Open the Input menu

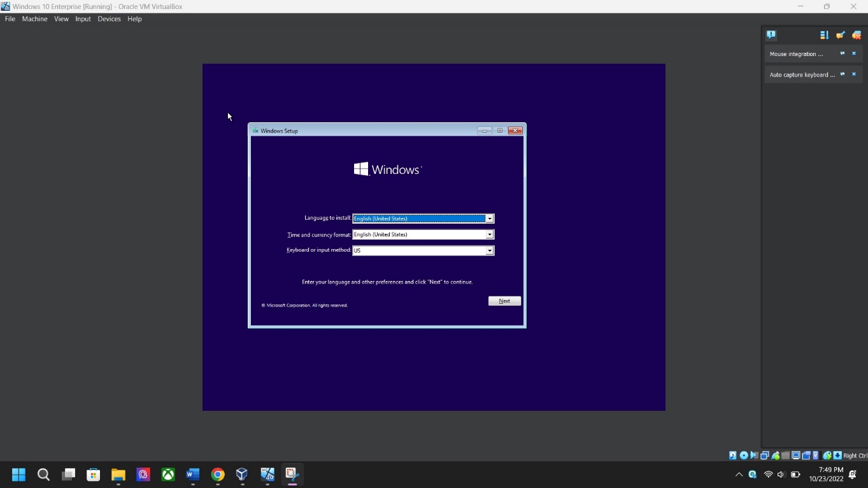click(83, 19)
